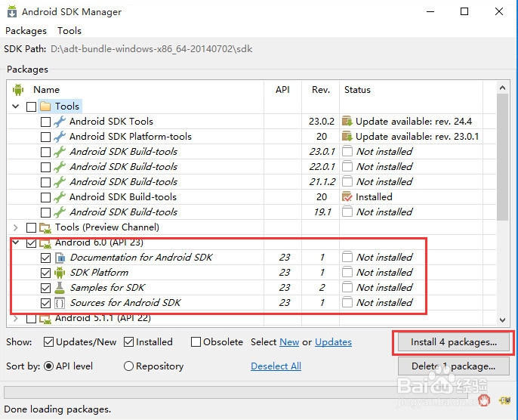Image resolution: width=518 pixels, height=420 pixels.
Task: Click the Documentation for Android SDK icon
Action: tap(60, 258)
